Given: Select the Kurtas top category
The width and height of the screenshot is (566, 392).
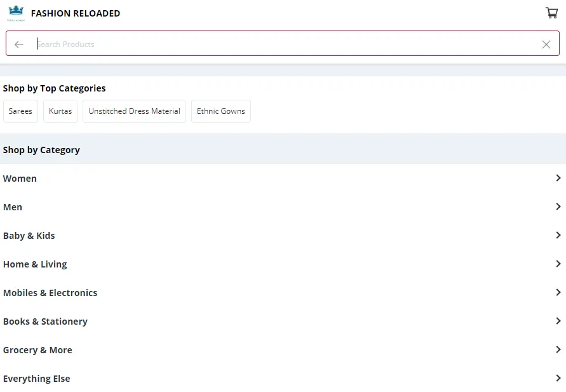Looking at the screenshot, I should 60,111.
